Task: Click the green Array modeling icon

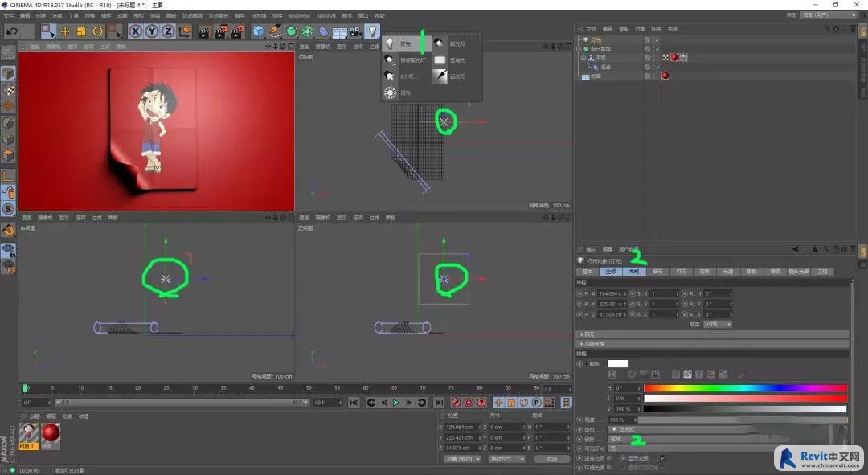Action: pos(308,31)
